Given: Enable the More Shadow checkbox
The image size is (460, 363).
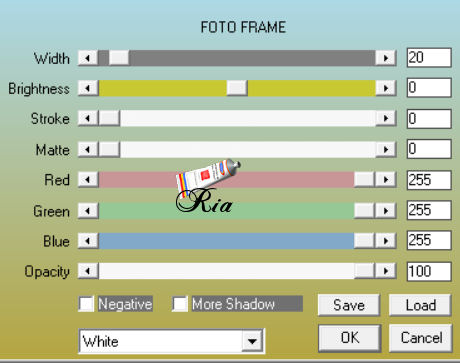Looking at the screenshot, I should tap(180, 304).
